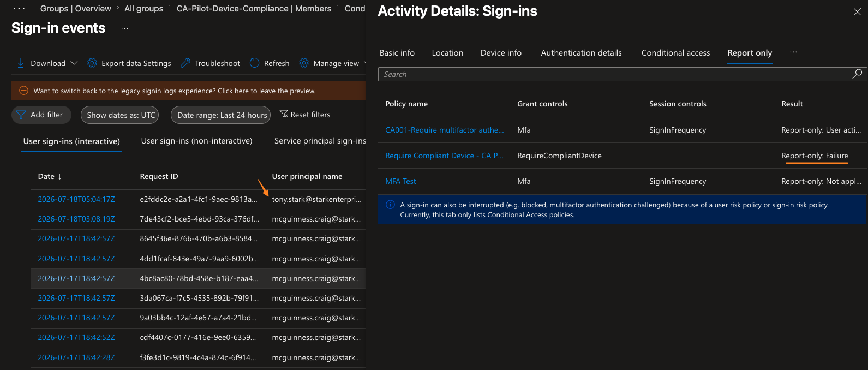The width and height of the screenshot is (868, 370).
Task: Click the Show dates as: UTC pill
Action: point(120,115)
